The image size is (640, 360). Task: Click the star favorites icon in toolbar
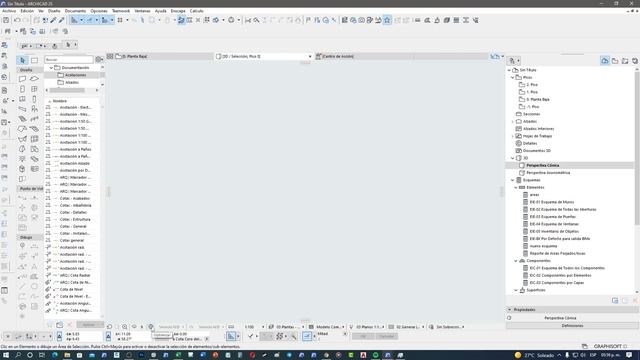click(387, 20)
